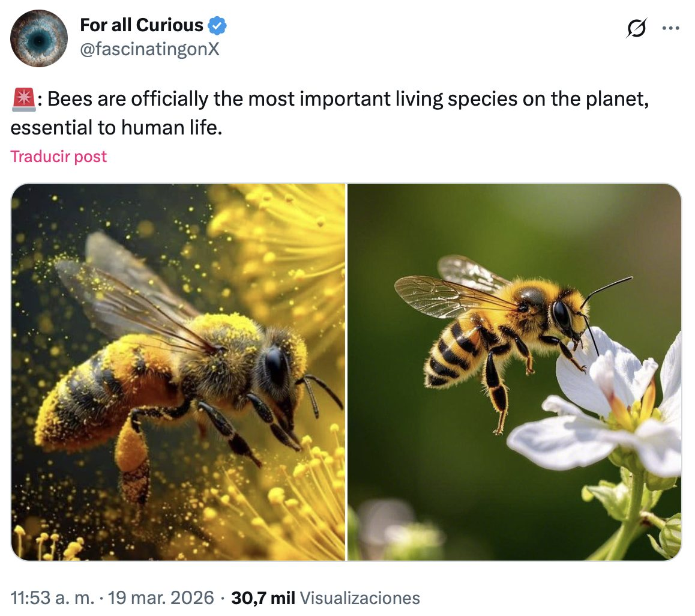Open the For all Curious profile avatar
The width and height of the screenshot is (695, 616).
[39, 38]
